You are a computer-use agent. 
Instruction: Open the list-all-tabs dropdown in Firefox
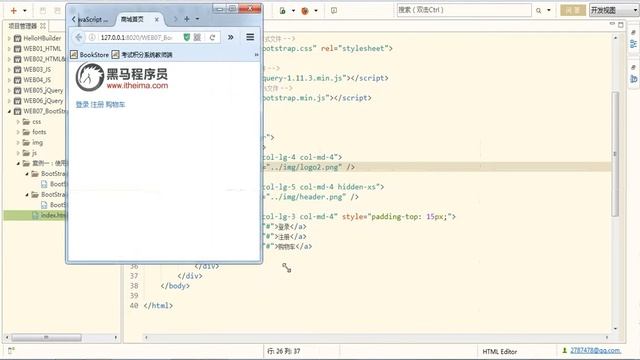(x=197, y=19)
